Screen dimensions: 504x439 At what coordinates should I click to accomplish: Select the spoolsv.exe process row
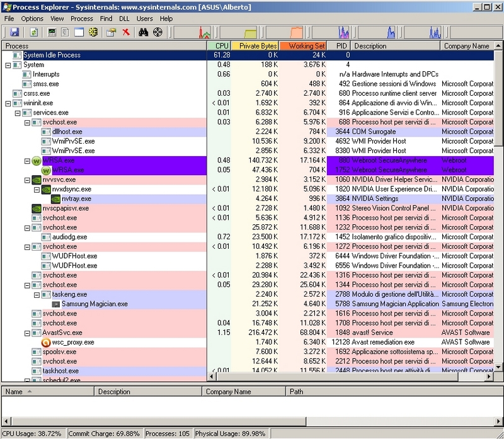(248, 352)
